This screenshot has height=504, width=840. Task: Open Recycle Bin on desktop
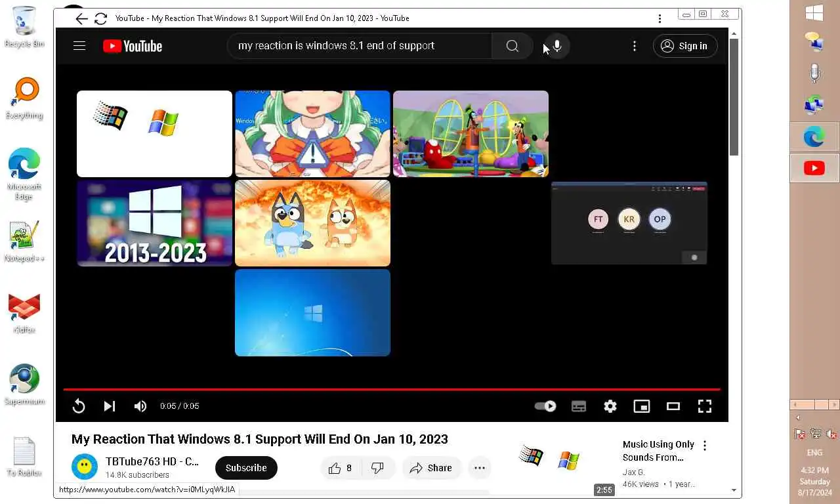24,27
